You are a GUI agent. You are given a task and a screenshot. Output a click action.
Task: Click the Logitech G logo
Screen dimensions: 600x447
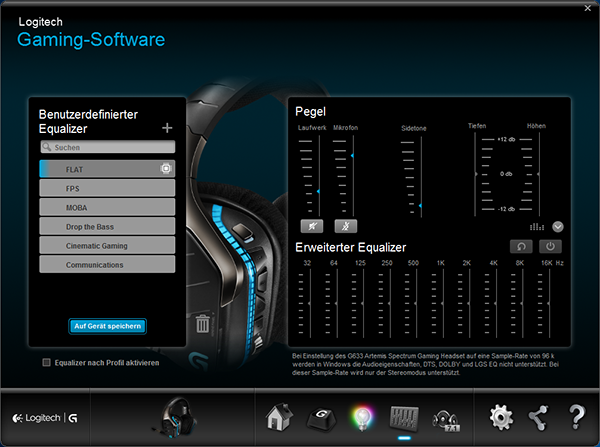(x=45, y=418)
